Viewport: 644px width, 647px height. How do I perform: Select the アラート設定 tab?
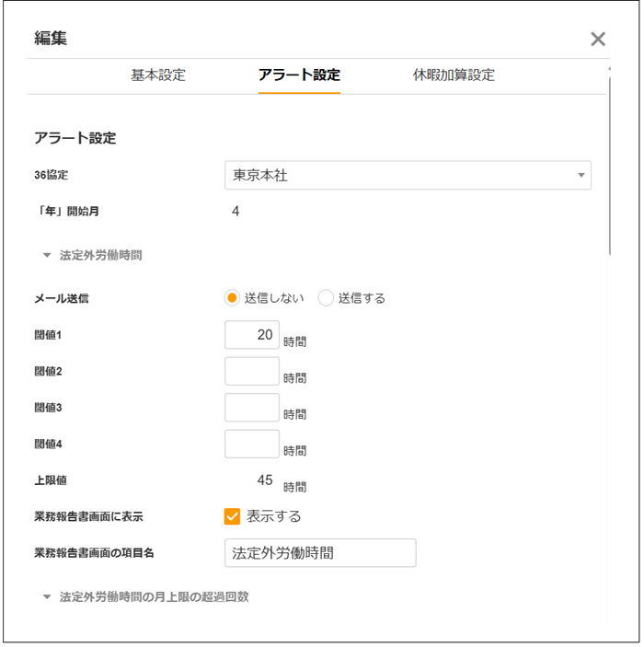299,75
